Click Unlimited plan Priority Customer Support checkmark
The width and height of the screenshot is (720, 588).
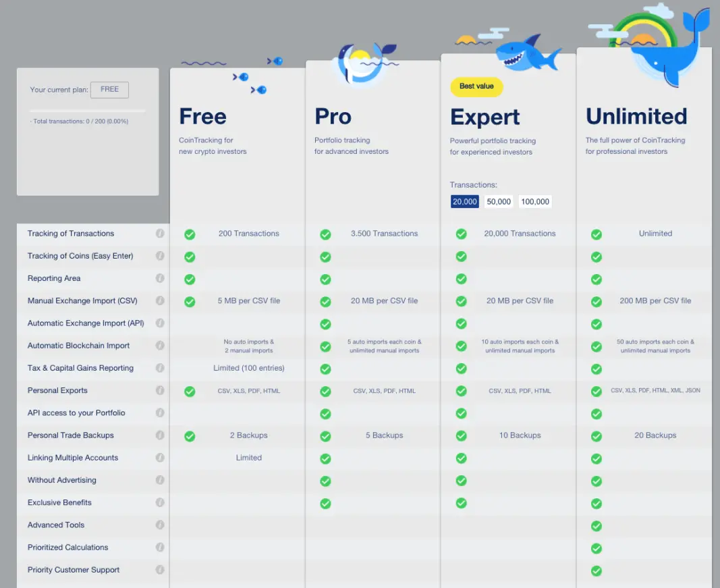597,570
